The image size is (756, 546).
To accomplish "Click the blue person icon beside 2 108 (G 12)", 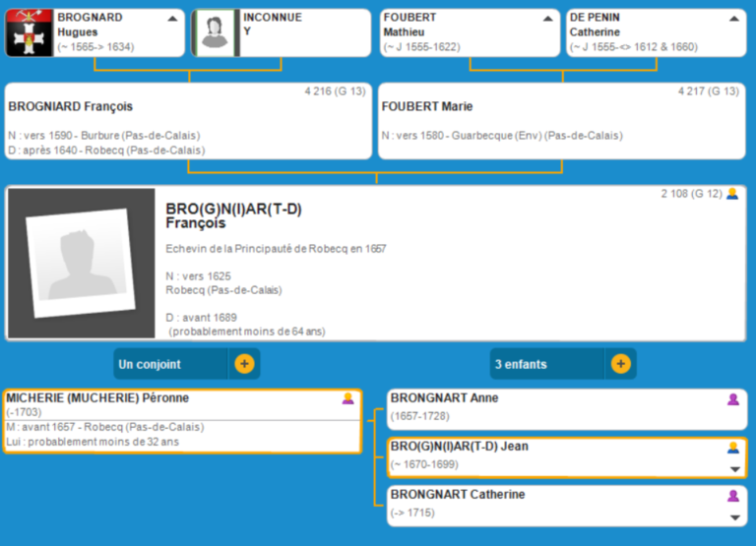I will click(732, 194).
